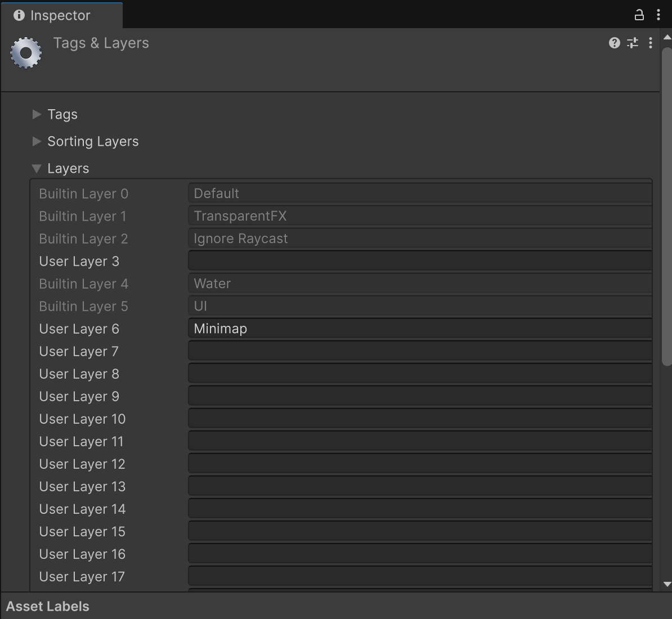Open the help icon for Tags & Layers

pos(613,43)
